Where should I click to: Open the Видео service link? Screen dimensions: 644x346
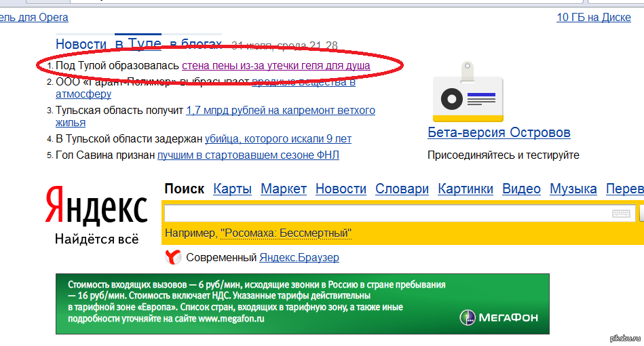[x=521, y=189]
